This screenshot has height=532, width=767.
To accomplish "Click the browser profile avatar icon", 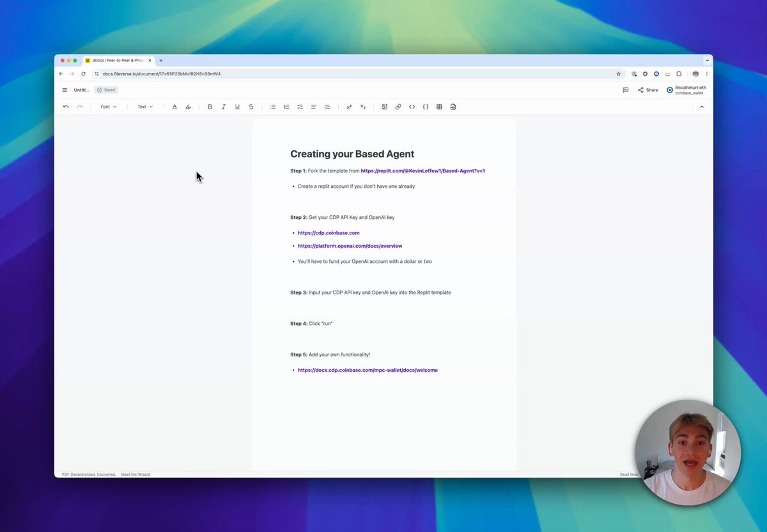I will pyautogui.click(x=695, y=74).
